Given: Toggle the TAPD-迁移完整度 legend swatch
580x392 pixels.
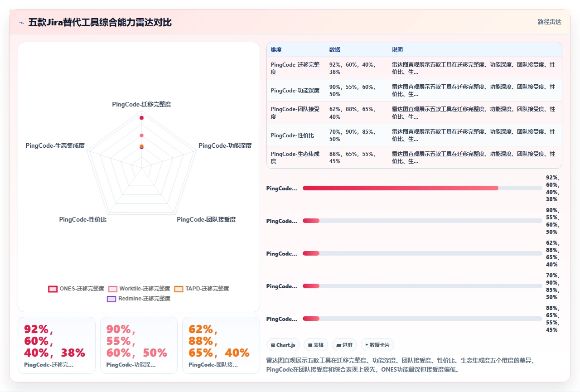Looking at the screenshot, I should (179, 289).
